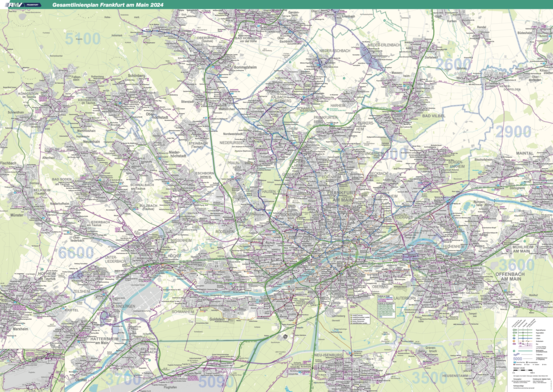The image size is (553, 392).
Task: Click the BAD VILBEL place label
Action: pos(433,116)
